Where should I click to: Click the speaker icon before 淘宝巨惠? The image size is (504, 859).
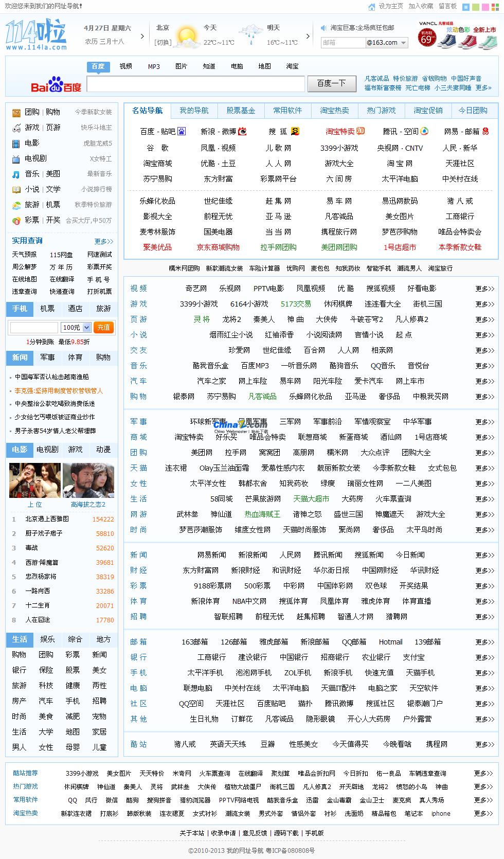pos(324,28)
